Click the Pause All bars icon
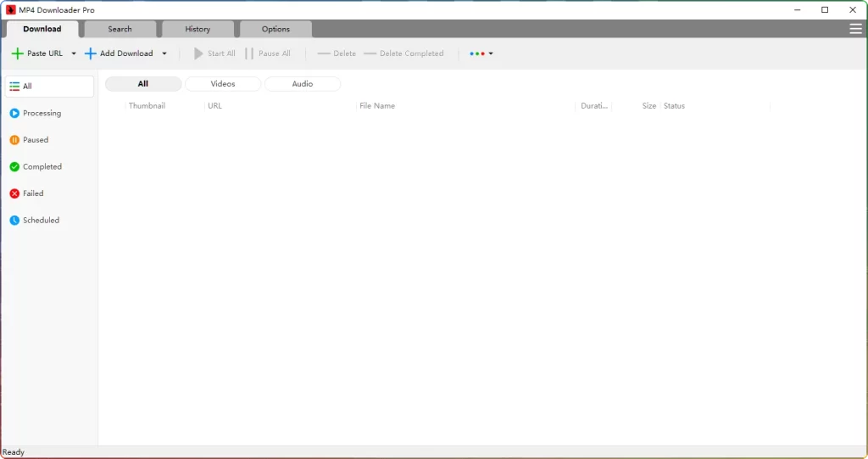This screenshot has height=459, width=868. [249, 53]
